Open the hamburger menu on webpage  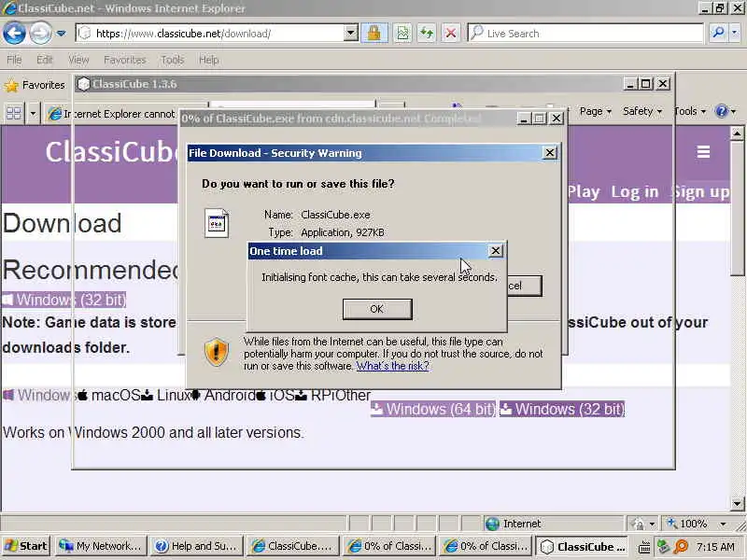(703, 152)
